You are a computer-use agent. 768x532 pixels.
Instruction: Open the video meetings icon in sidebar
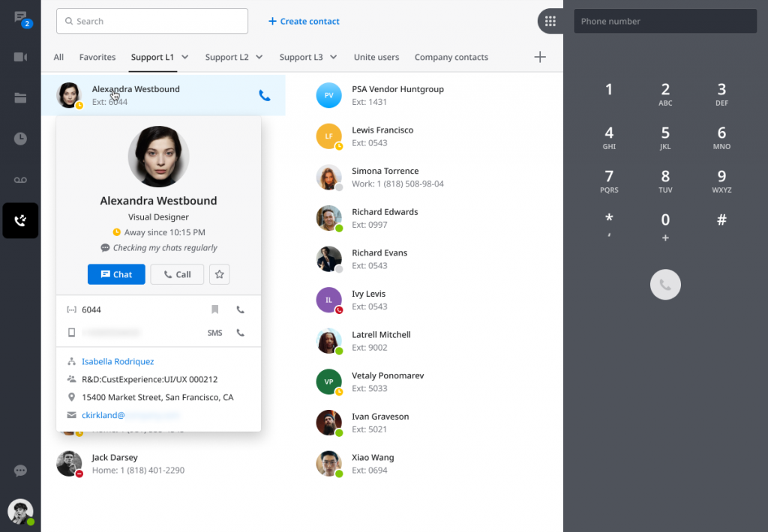tap(20, 58)
